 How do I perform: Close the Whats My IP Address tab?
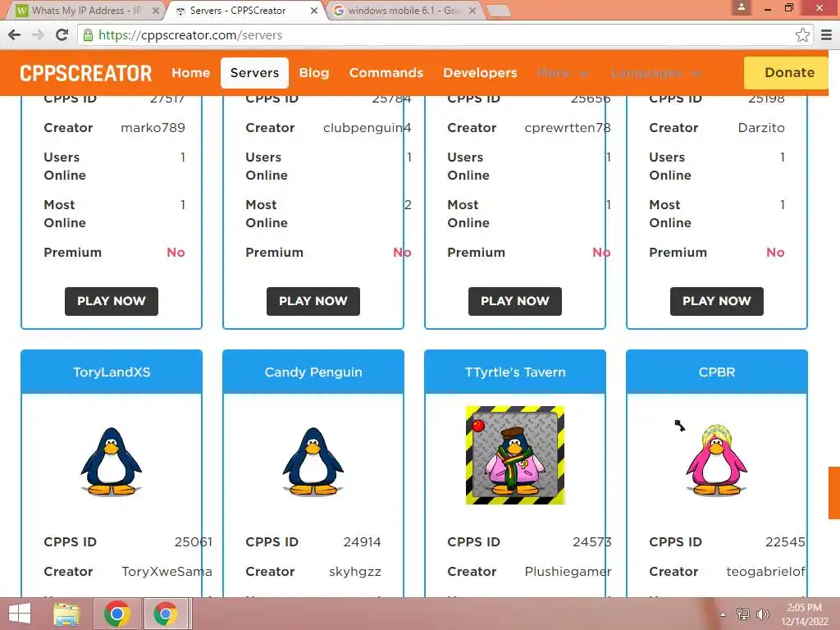point(155,10)
